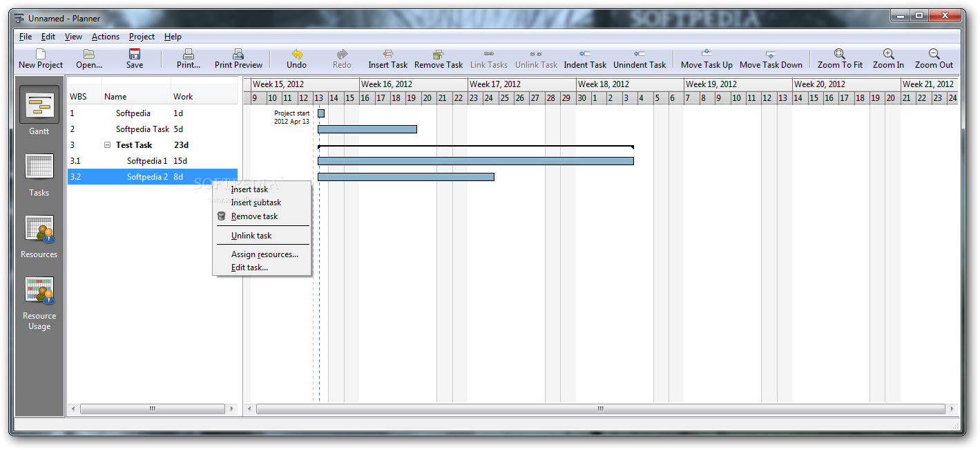
Task: Click the Week 18, 2012 timeline header
Action: pos(630,84)
